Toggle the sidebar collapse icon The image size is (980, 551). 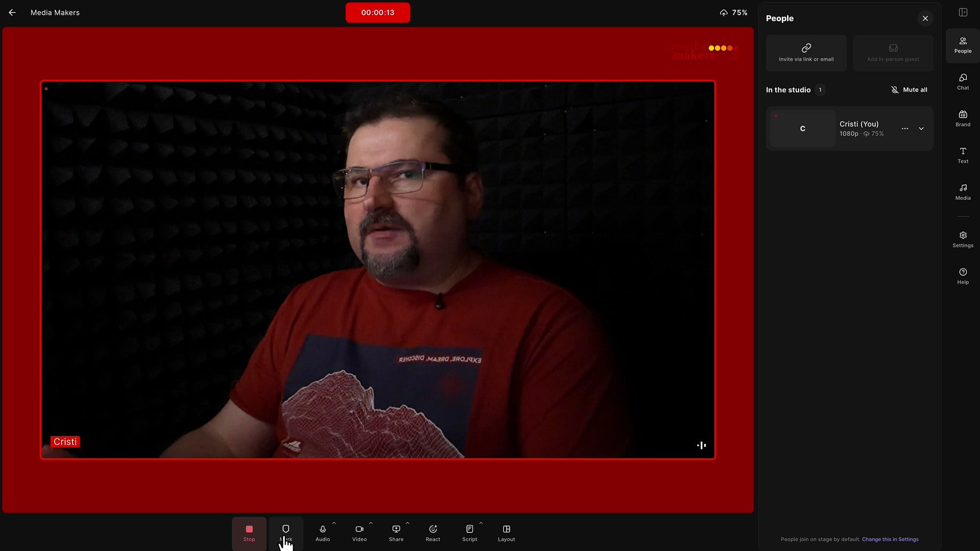pyautogui.click(x=963, y=12)
